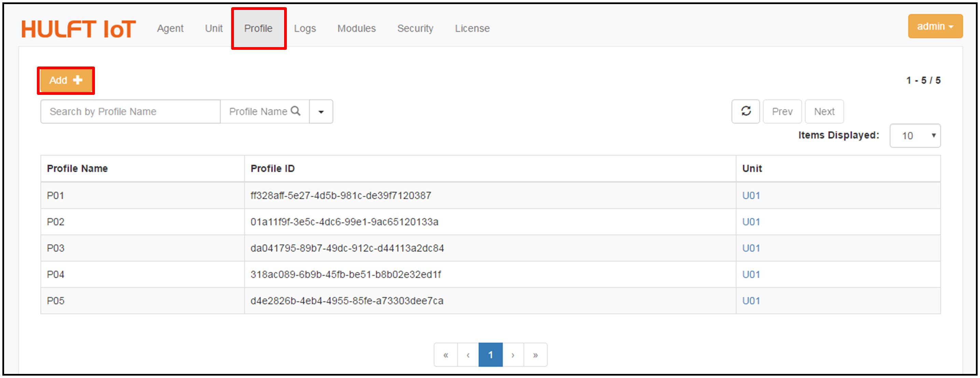Open the Security tab
The image size is (980, 378).
[415, 29]
